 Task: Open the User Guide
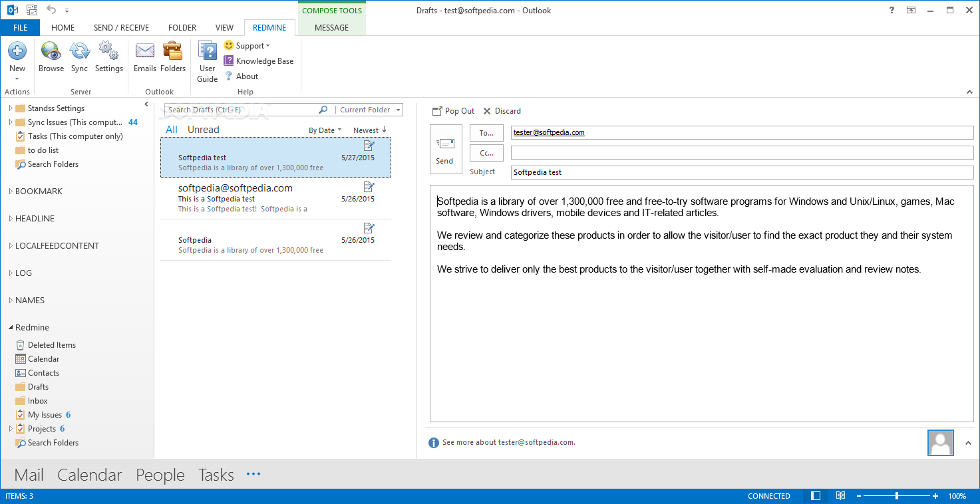[208, 62]
